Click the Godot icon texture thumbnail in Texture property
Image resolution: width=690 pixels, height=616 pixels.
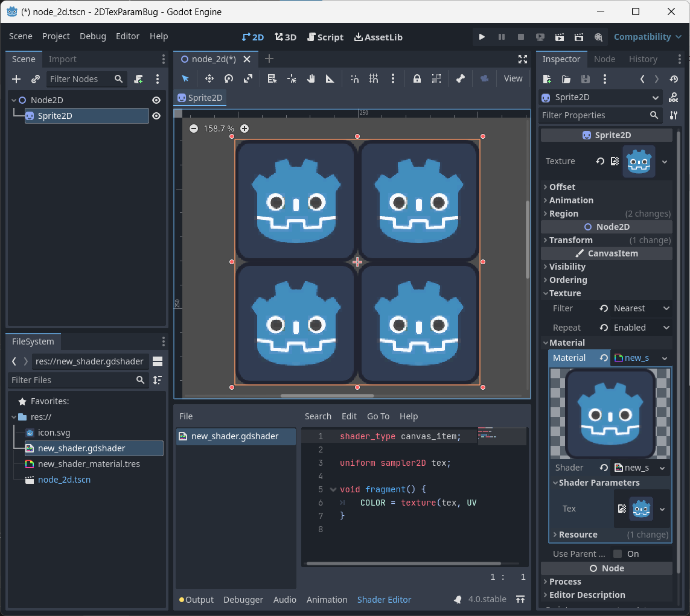tap(639, 161)
